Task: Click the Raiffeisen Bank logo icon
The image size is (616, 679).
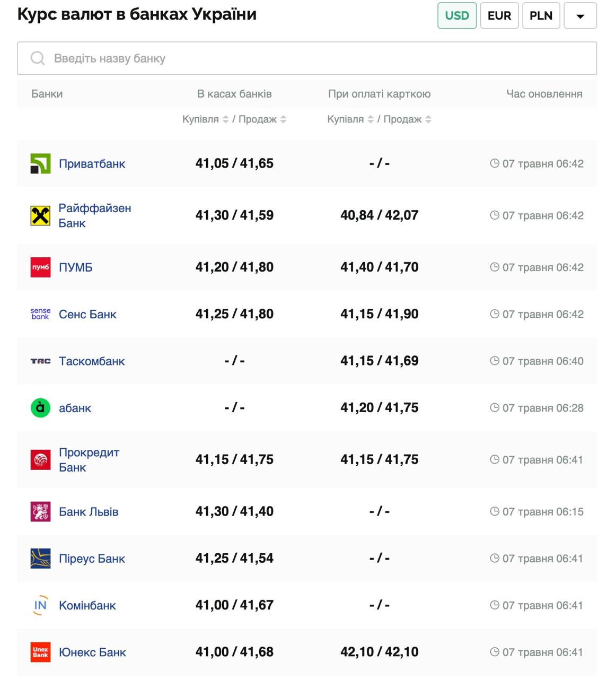Action: (x=40, y=215)
